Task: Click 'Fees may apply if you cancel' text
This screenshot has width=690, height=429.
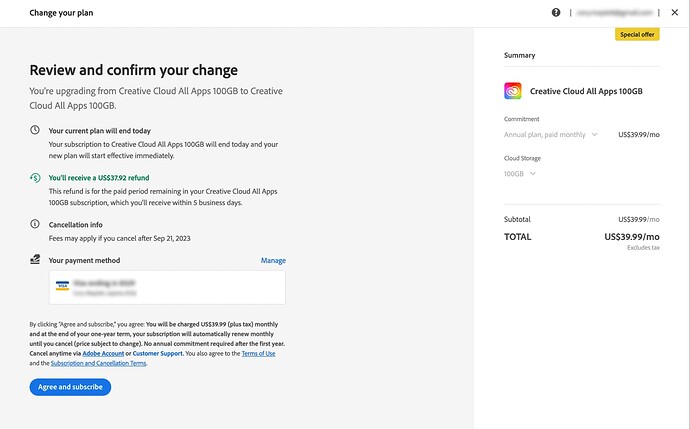Action: pos(119,238)
